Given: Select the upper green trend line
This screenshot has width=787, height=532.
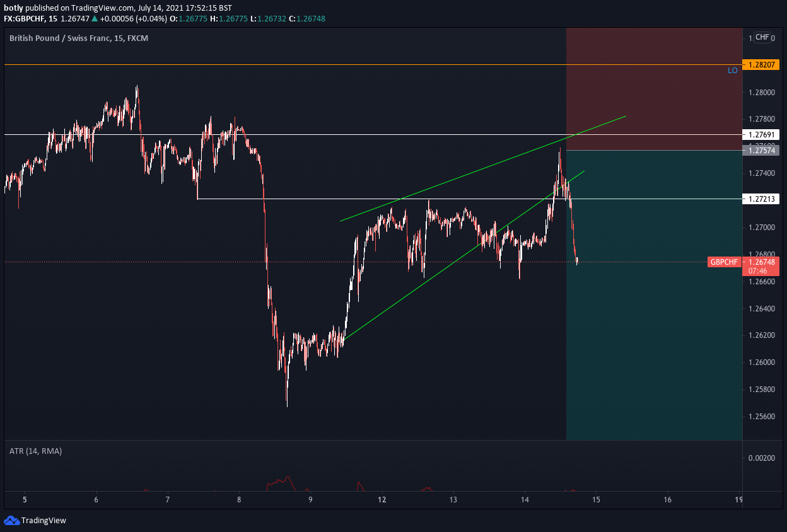Looking at the screenshot, I should 483,168.
